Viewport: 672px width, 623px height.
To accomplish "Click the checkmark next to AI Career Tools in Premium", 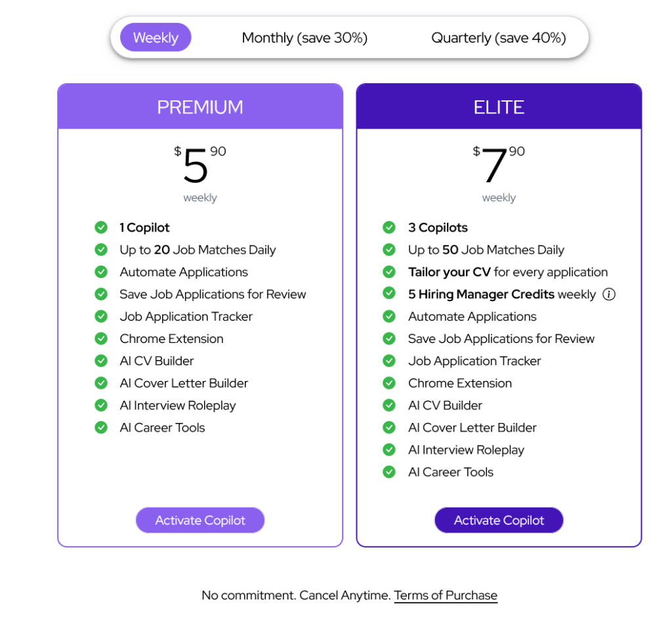I will 101,428.
